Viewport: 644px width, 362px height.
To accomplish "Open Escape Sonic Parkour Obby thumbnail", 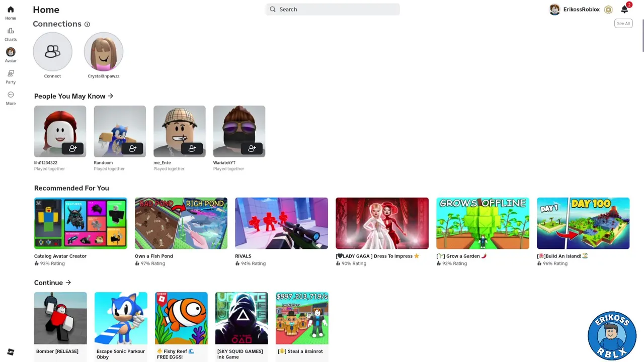I will (121, 318).
